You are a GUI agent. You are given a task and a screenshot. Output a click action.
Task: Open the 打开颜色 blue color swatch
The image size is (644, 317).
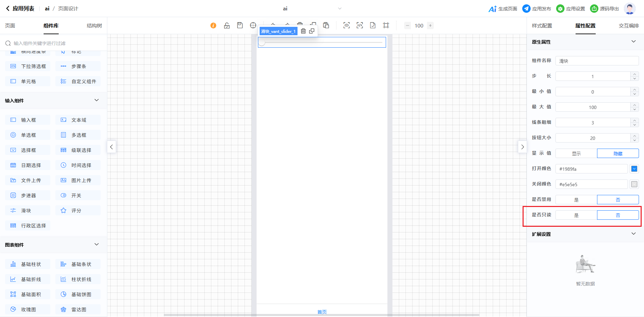click(x=634, y=169)
